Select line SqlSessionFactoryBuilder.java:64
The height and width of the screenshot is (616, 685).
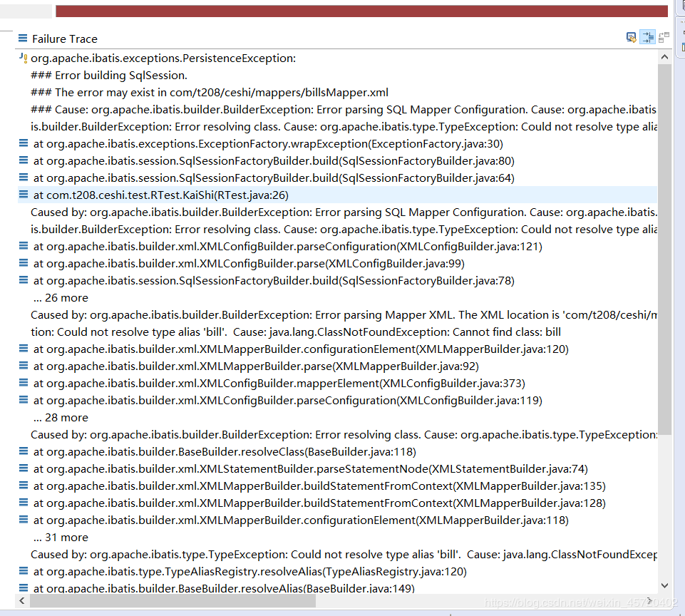274,178
